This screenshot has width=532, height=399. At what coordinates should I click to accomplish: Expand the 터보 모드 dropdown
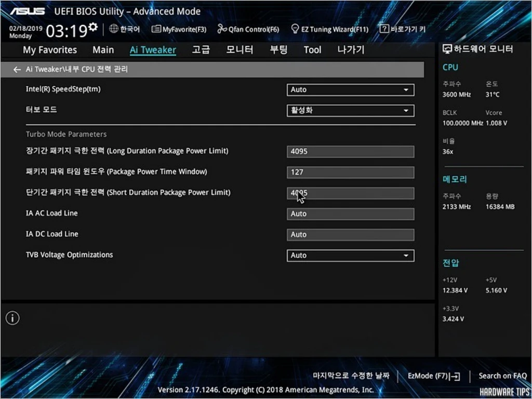click(351, 111)
